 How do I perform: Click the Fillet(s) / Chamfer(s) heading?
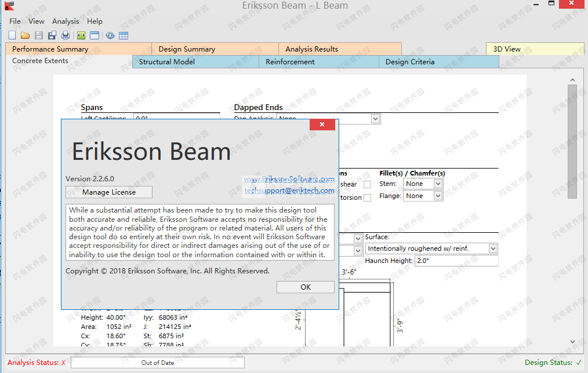[x=412, y=173]
